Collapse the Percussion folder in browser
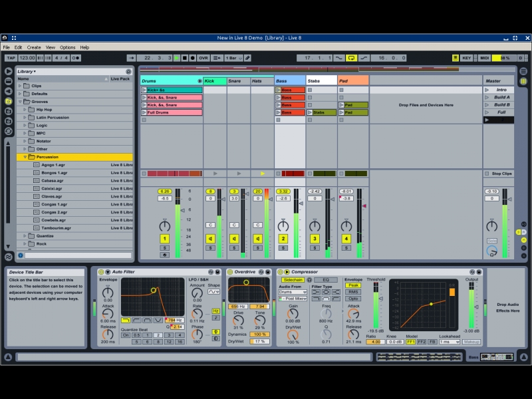This screenshot has width=532, height=399. pyautogui.click(x=25, y=157)
